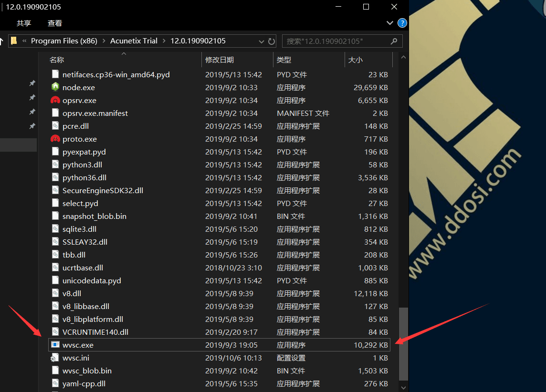
Task: Click the pcre.dll file icon
Action: (x=55, y=125)
